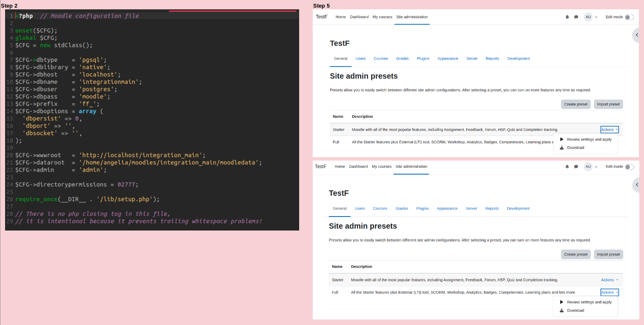This screenshot has width=644, height=325.
Task: Switch to Plugins tab in upper screenshot
Action: click(423, 58)
